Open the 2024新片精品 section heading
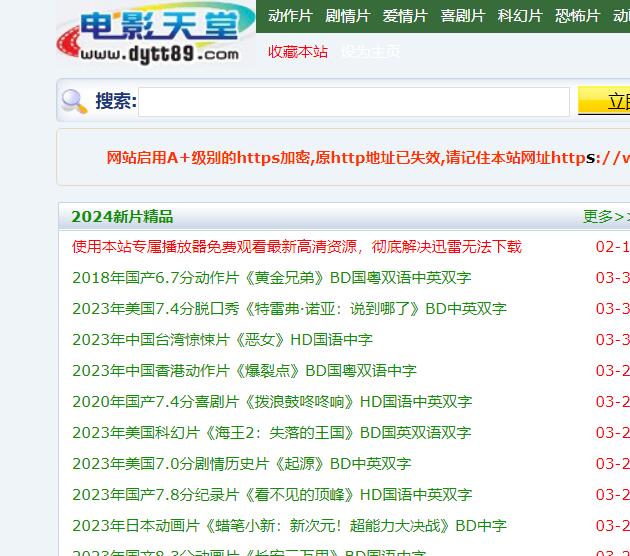The width and height of the screenshot is (630, 556). pyautogui.click(x=122, y=217)
